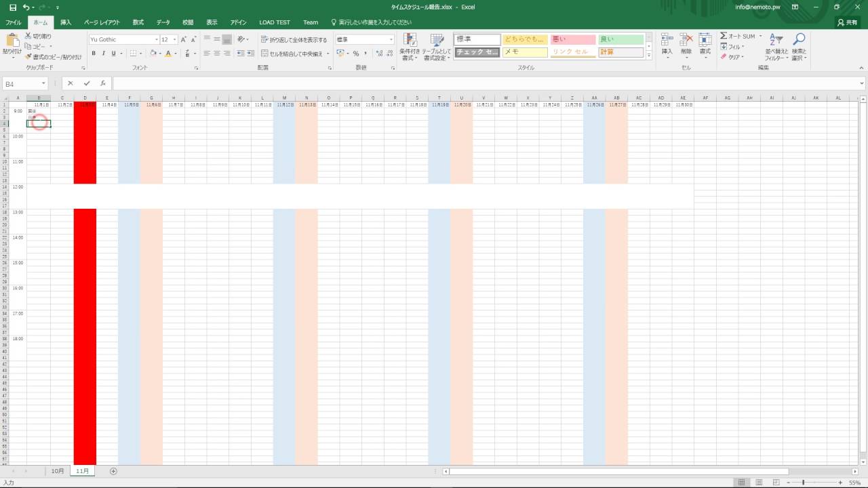
Task: Toggle middle vertical alignment
Action: pos(217,39)
